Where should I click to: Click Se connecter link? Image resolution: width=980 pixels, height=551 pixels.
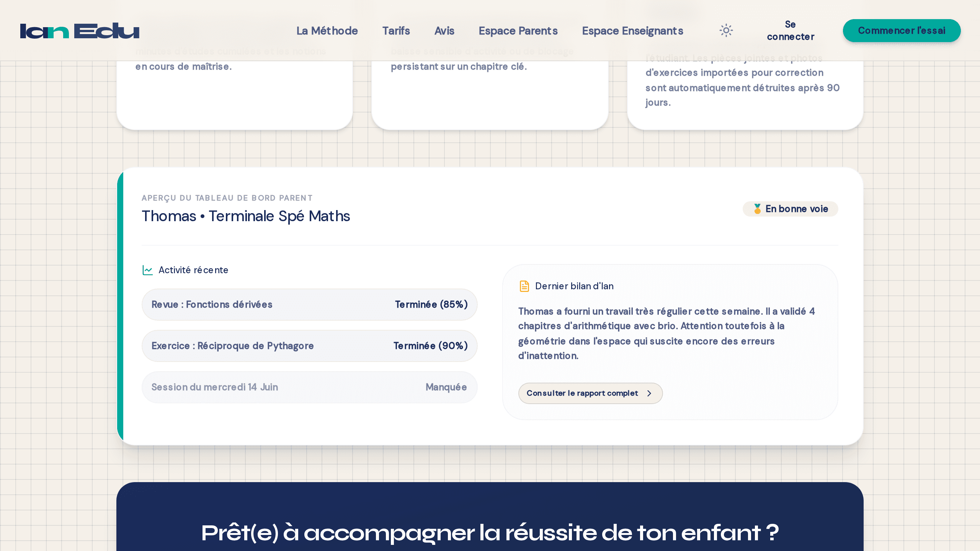tap(791, 31)
